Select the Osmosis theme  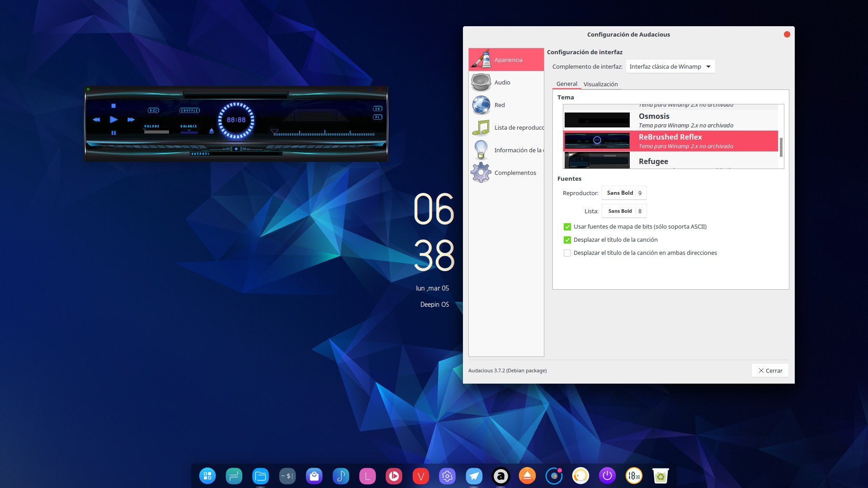670,120
